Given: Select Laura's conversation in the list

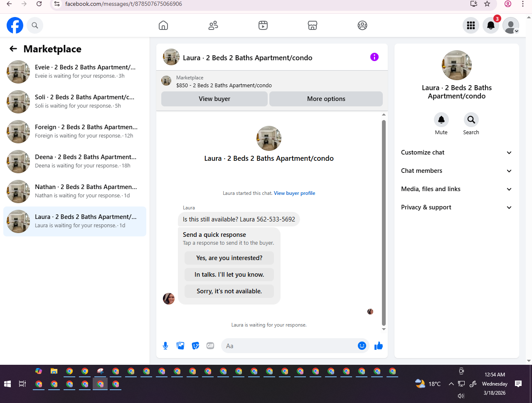Looking at the screenshot, I should (75, 221).
